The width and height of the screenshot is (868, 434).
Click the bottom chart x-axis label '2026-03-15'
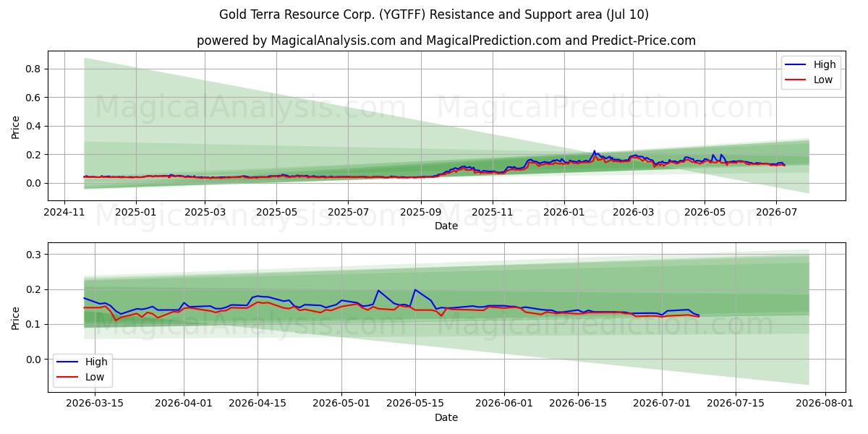click(94, 404)
